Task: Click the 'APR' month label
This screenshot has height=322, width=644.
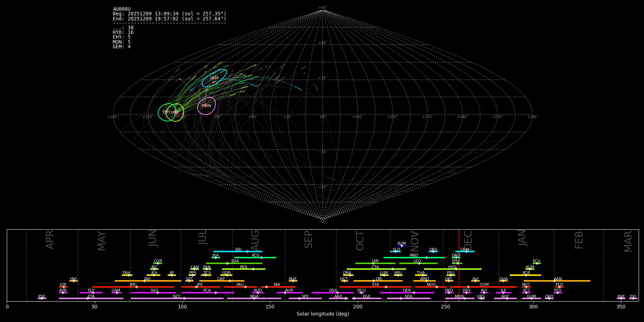Action: click(50, 240)
